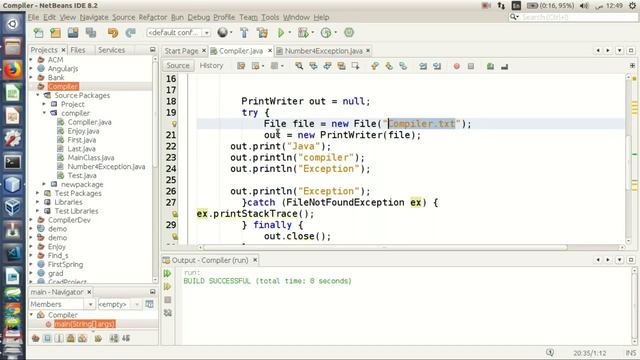The image size is (640, 360).
Task: Click the Source view button
Action: click(x=178, y=65)
